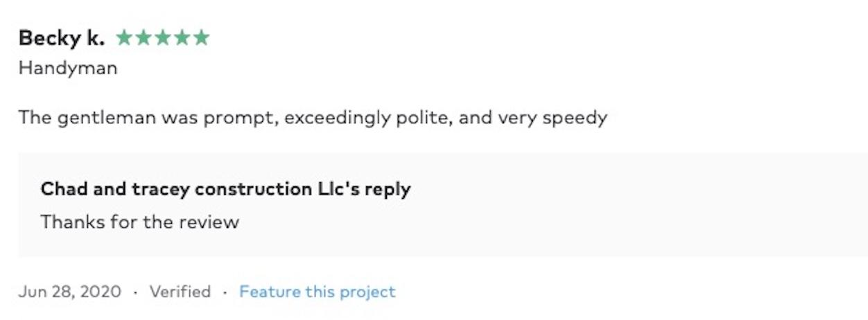Click the second green rating star
868x320 pixels.
click(x=144, y=37)
